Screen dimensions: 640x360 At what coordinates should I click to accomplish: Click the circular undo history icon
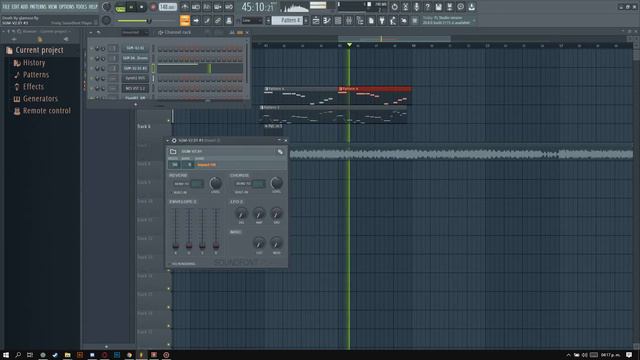[x=394, y=7]
